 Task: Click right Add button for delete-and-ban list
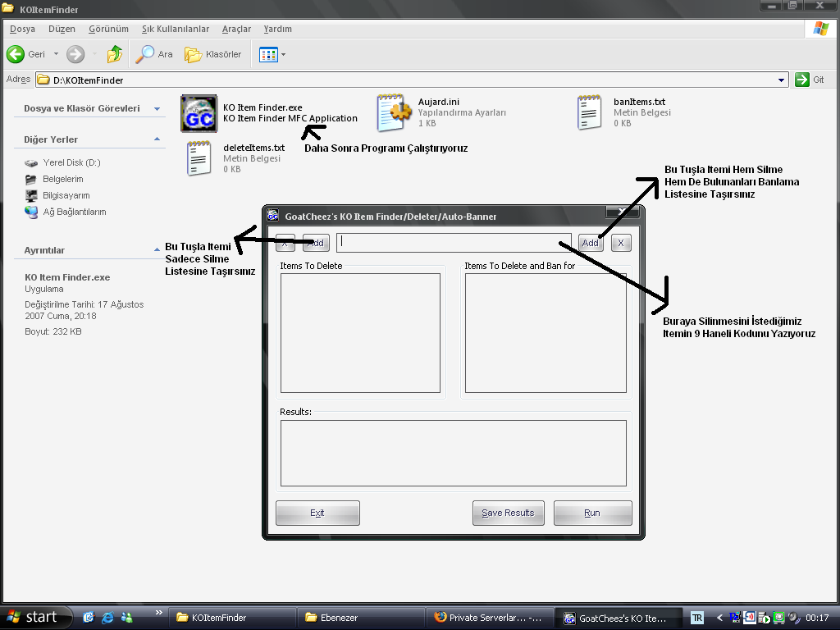coord(591,243)
